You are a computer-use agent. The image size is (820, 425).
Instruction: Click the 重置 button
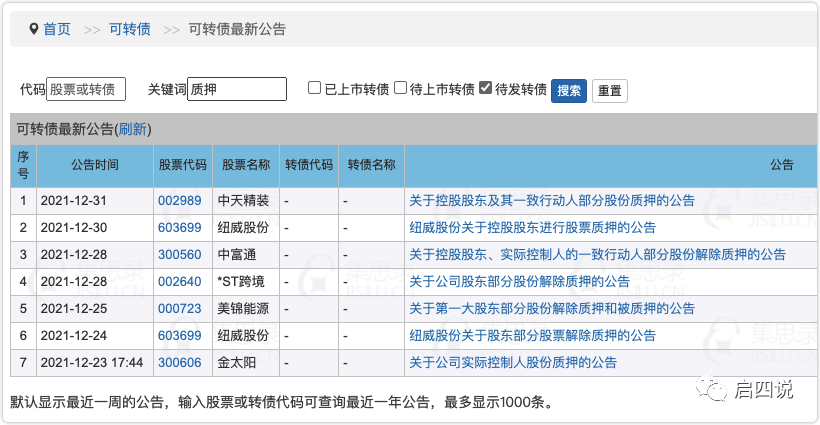click(609, 91)
